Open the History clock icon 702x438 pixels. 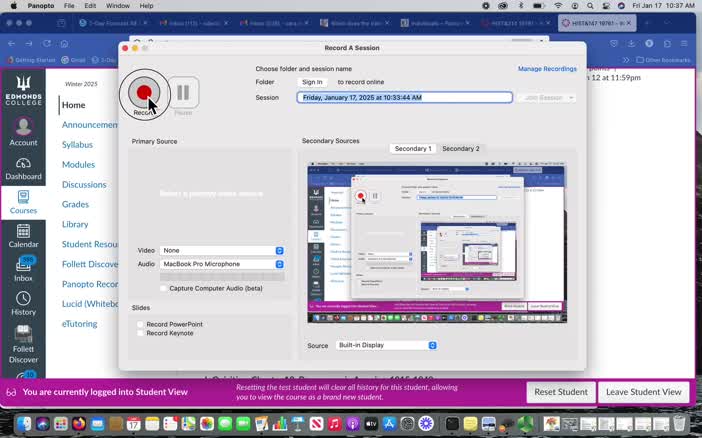click(23, 300)
